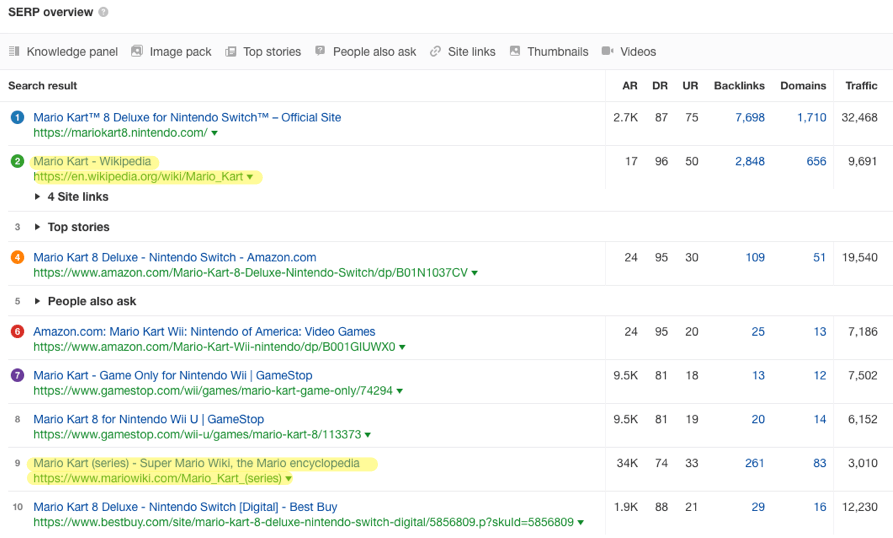Click domains count 1,710
The height and width of the screenshot is (538, 893).
click(x=812, y=117)
